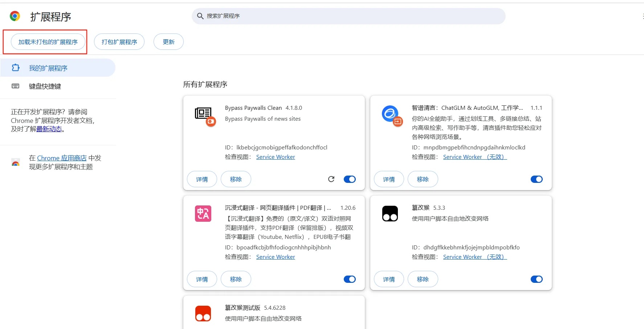Toggle the 沉浸式翻译 extension off
This screenshot has height=329, width=644.
click(x=349, y=279)
